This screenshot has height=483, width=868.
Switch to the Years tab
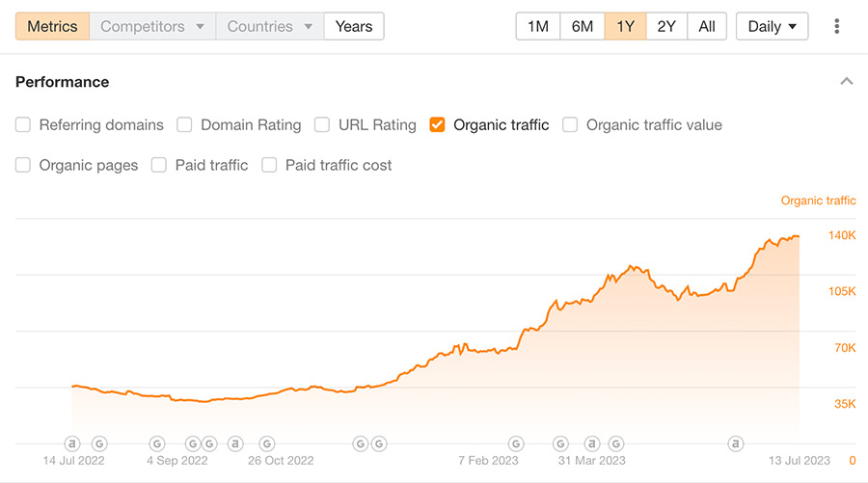(x=354, y=26)
